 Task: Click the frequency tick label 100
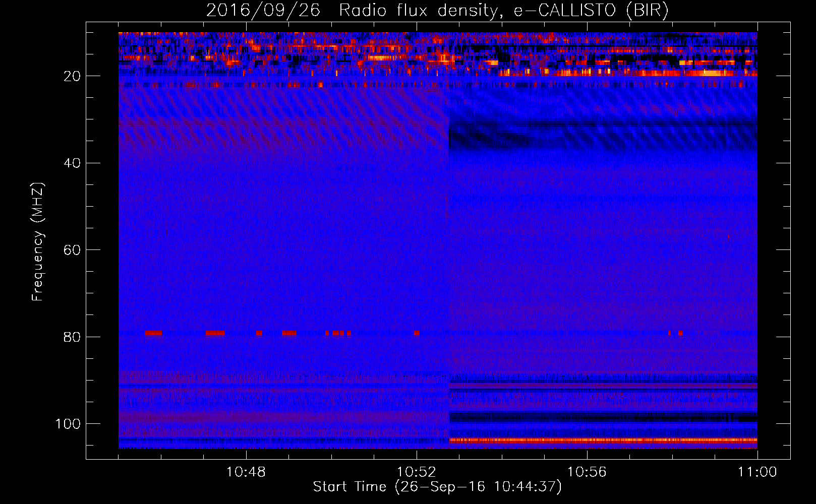(68, 424)
